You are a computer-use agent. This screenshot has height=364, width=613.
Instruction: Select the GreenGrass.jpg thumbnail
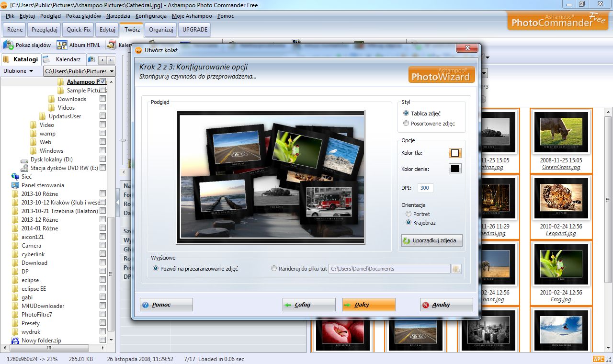click(x=561, y=141)
